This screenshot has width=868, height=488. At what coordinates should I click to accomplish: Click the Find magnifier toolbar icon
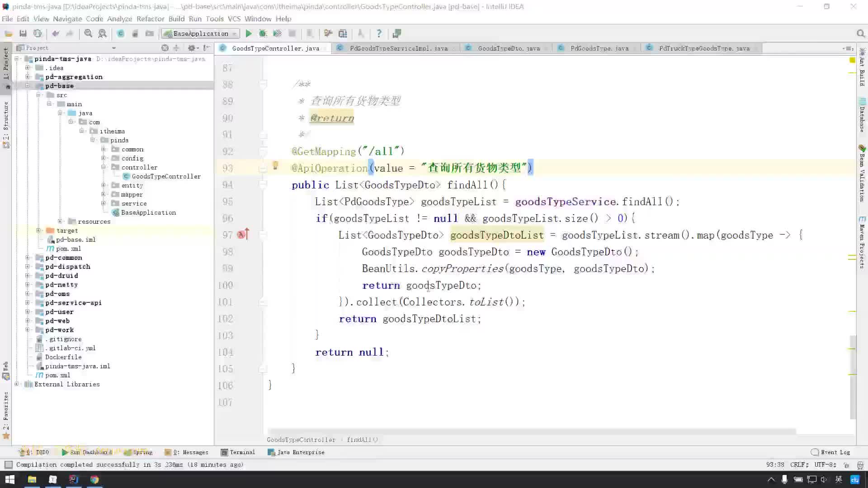[88, 33]
